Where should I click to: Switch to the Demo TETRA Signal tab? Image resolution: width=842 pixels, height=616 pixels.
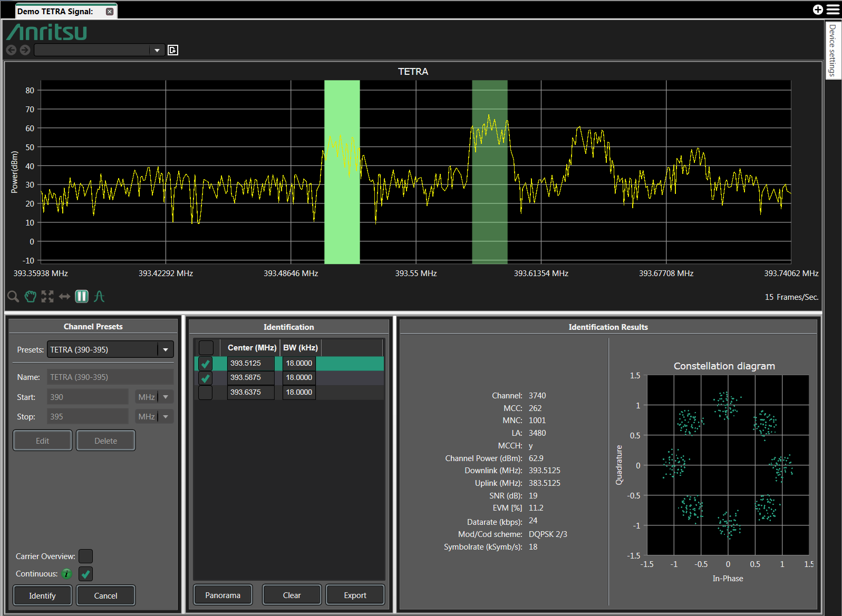55,12
